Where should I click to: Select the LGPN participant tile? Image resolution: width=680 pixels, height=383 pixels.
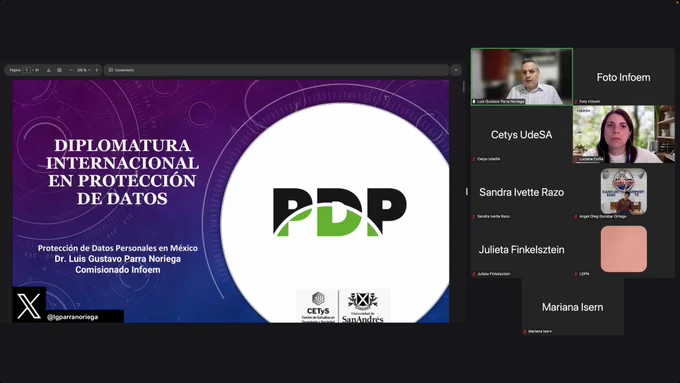[x=624, y=249]
